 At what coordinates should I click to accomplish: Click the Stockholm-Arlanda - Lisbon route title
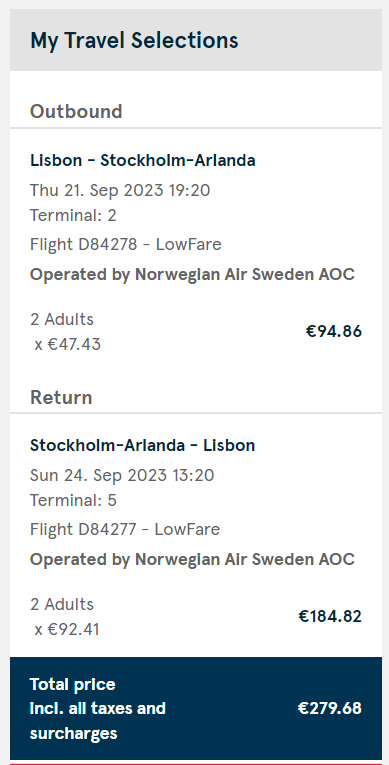pos(143,445)
